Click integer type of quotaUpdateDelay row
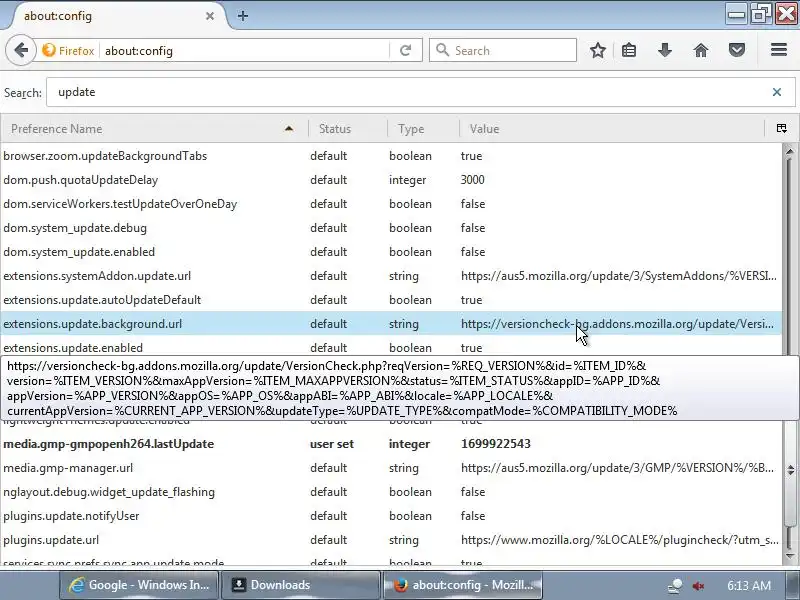Image resolution: width=800 pixels, height=600 pixels. (407, 180)
